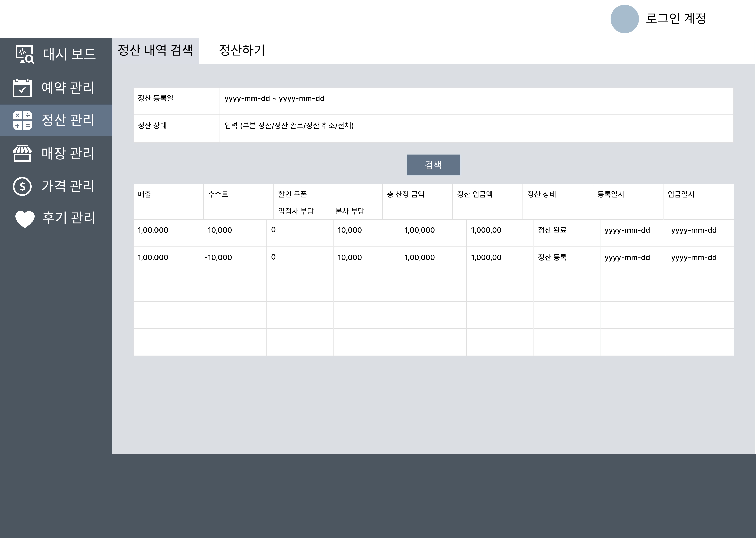756x538 pixels.
Task: Click the 로그인 계정 label
Action: pos(676,19)
